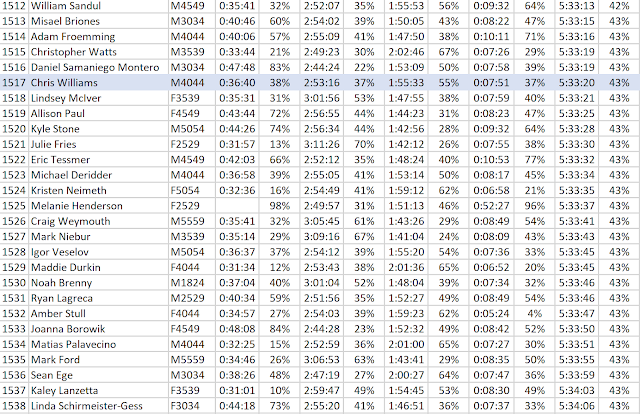The image size is (640, 414).
Task: Select the 1:41:04 run time for Mark Niebur
Action: click(x=406, y=237)
